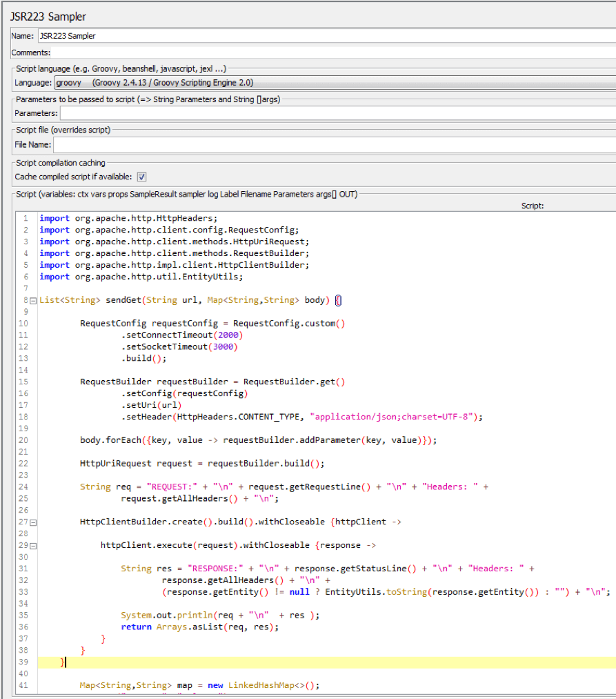Collapse the sendGet method fold at line 8
The width and height of the screenshot is (616, 699).
pyautogui.click(x=33, y=301)
